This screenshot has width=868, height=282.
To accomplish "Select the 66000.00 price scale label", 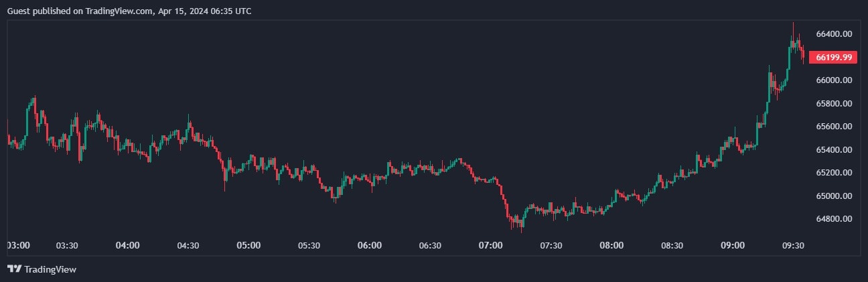I will click(x=834, y=80).
